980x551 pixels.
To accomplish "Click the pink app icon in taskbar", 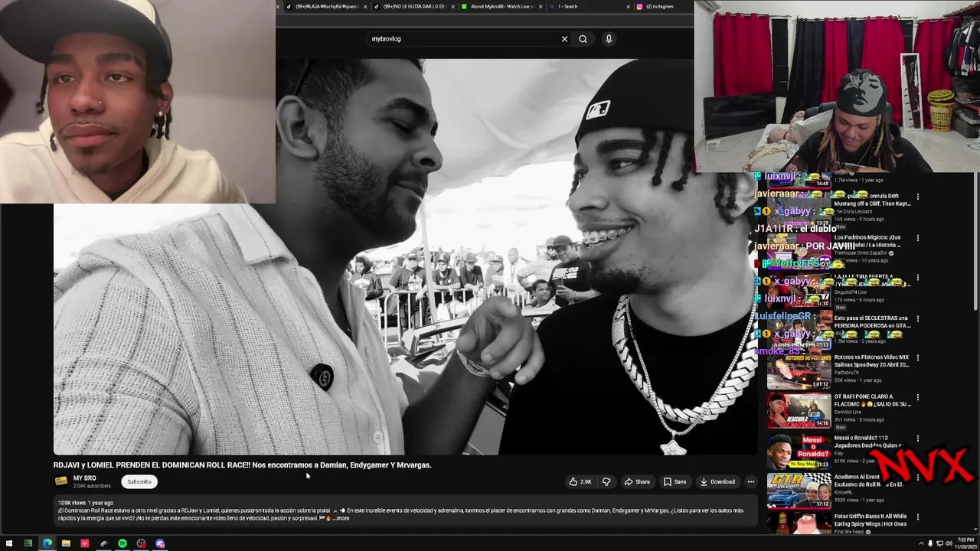I will [x=85, y=543].
